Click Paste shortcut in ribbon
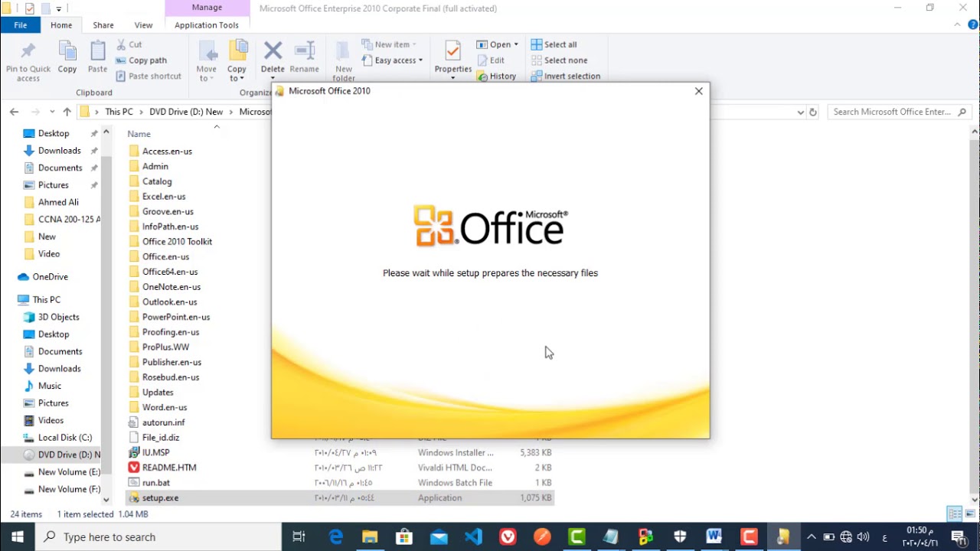Viewport: 980px width, 551px height. (149, 76)
